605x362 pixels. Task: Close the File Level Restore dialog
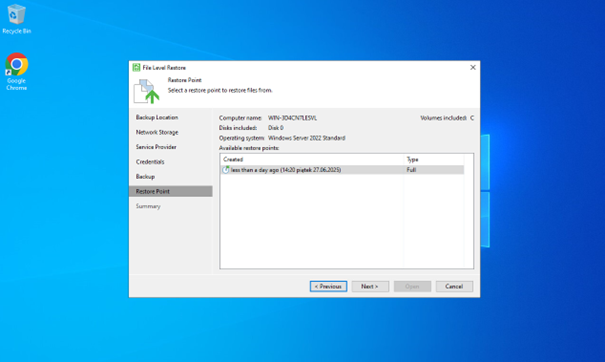[473, 68]
